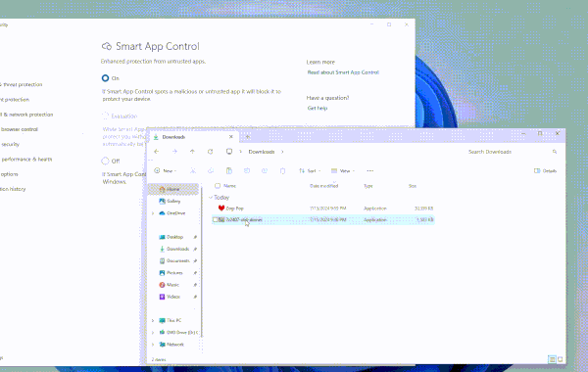Open protection history in Security sidebar
The width and height of the screenshot is (588, 372).
(13, 189)
